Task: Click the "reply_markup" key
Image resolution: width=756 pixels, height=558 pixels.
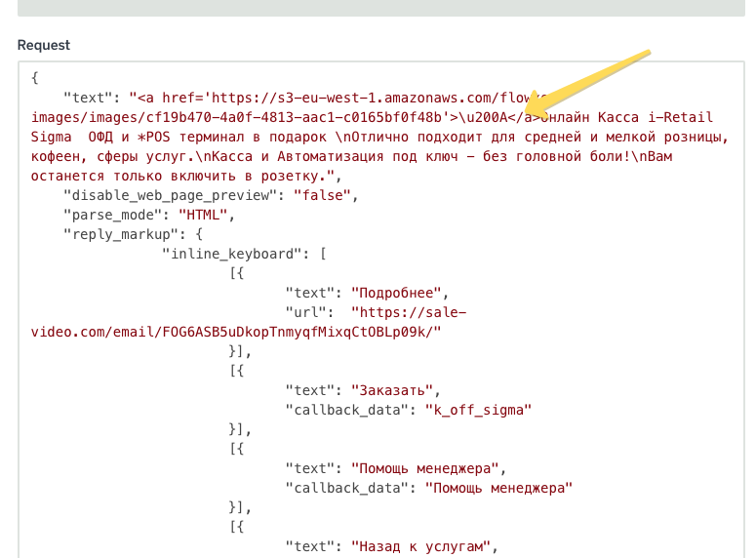Action: tap(122, 234)
